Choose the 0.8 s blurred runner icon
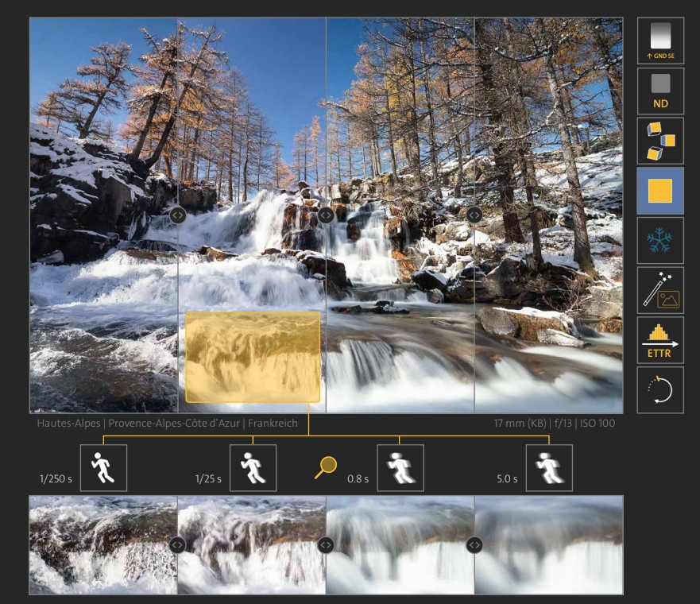 point(400,468)
